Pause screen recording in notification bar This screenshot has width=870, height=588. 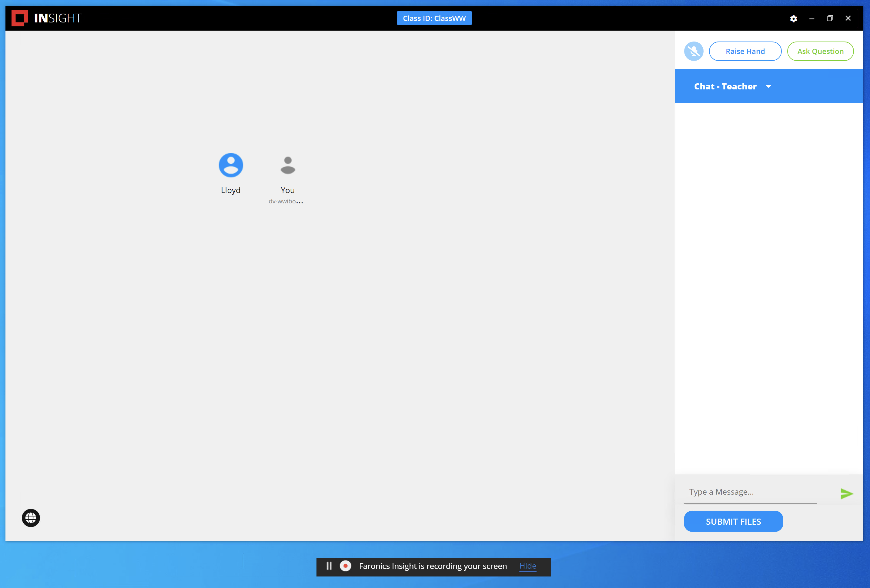329,566
